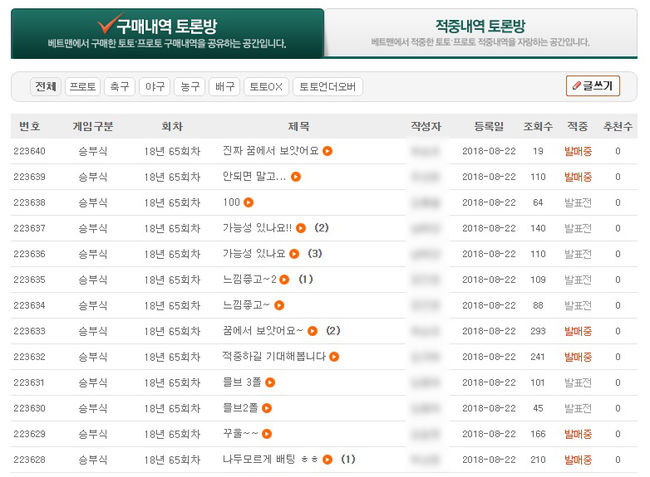Click orange arrow icon beside 나두모르게 배팅
This screenshot has width=650, height=477.
[x=328, y=459]
